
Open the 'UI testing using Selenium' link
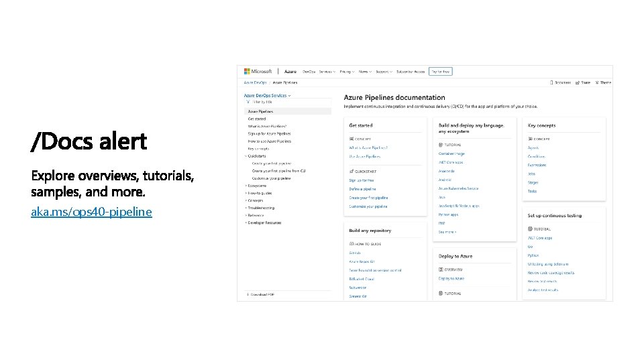click(x=548, y=264)
